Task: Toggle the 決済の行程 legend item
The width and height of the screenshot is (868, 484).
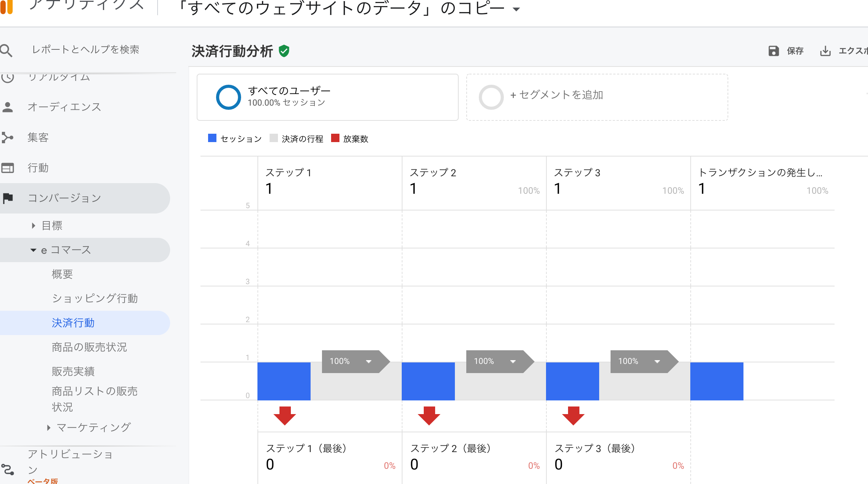Action: tap(297, 138)
